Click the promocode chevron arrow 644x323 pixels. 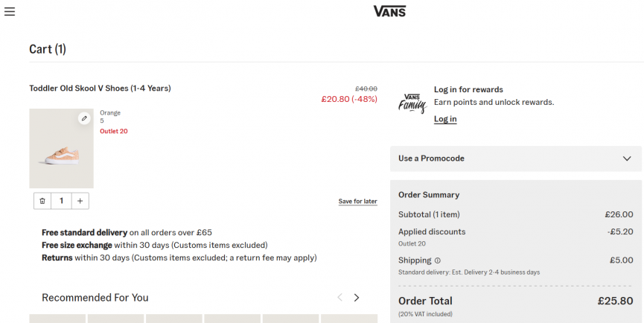(627, 159)
